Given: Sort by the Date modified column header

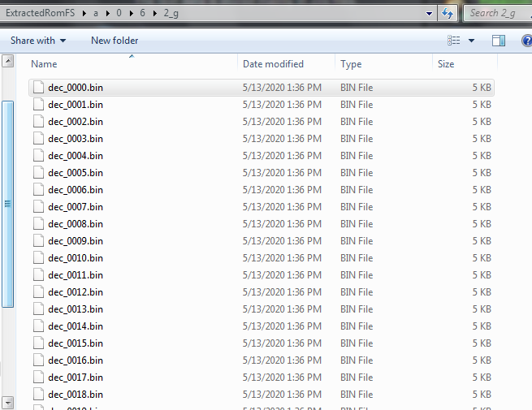Looking at the screenshot, I should pyautogui.click(x=273, y=64).
